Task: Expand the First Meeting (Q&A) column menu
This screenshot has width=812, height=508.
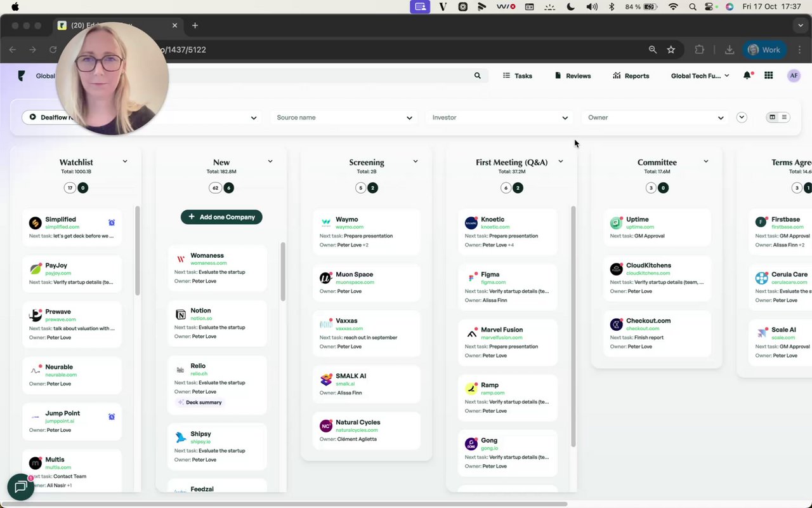Action: 561,161
